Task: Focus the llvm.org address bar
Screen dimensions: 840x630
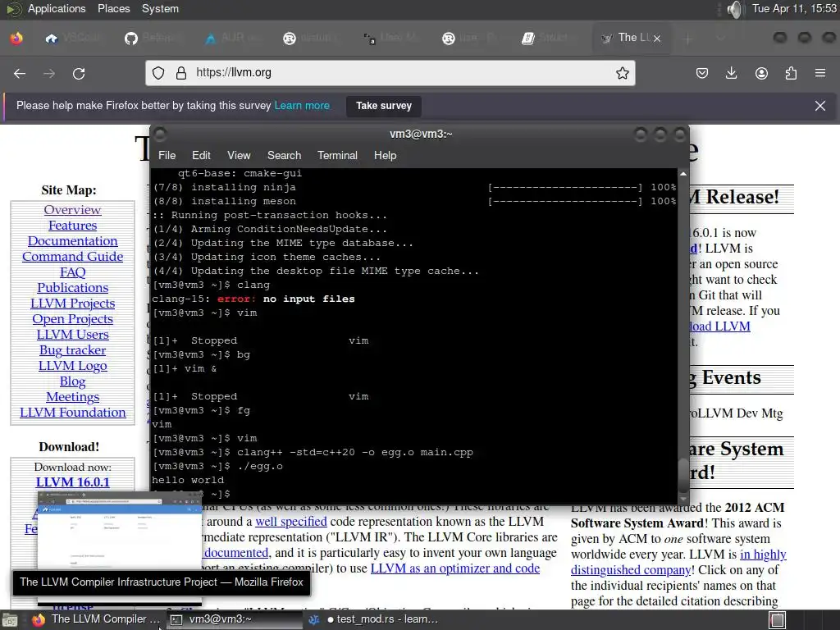Action: (390, 73)
